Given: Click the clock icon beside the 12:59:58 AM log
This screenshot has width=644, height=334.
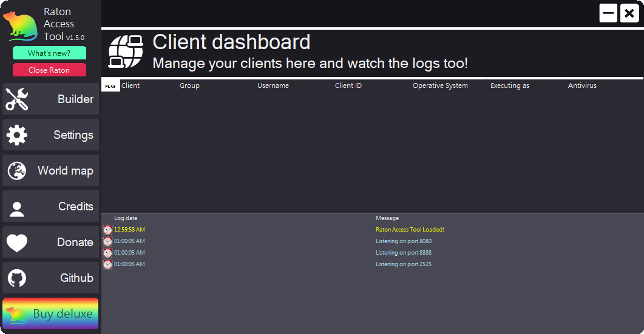Looking at the screenshot, I should pyautogui.click(x=107, y=230).
